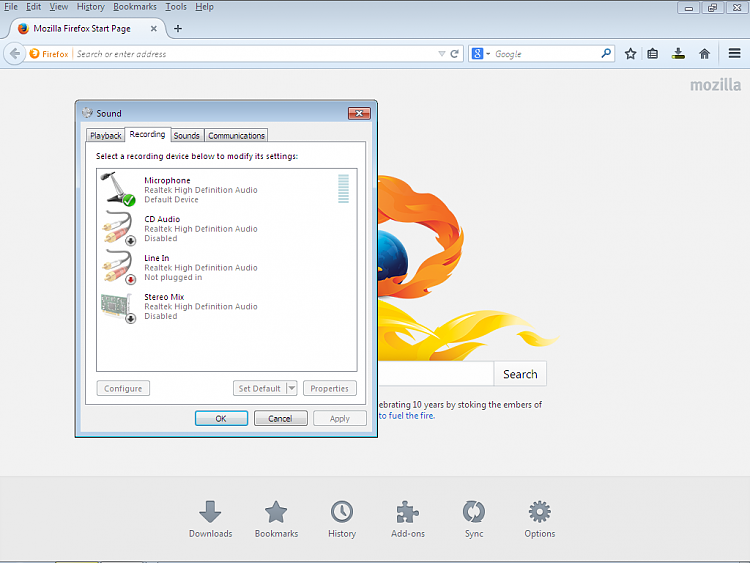Click the Properties button in Sound dialog
The width and height of the screenshot is (750, 563).
pos(330,388)
